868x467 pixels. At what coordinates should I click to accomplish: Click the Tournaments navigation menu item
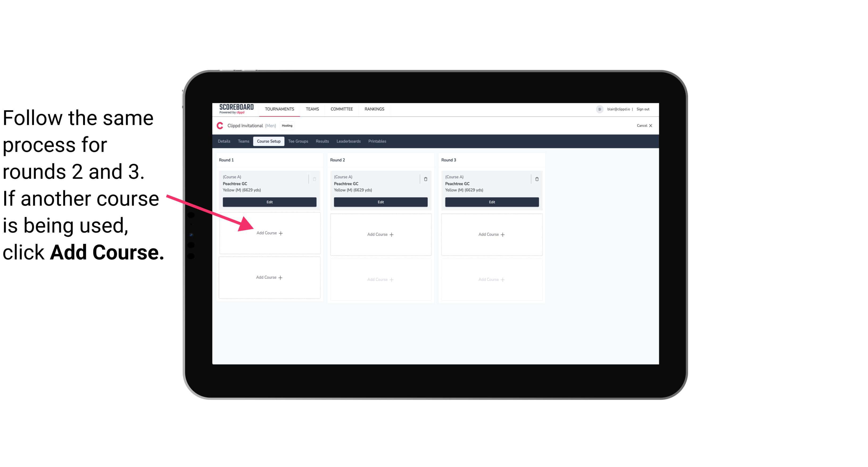[x=280, y=109]
